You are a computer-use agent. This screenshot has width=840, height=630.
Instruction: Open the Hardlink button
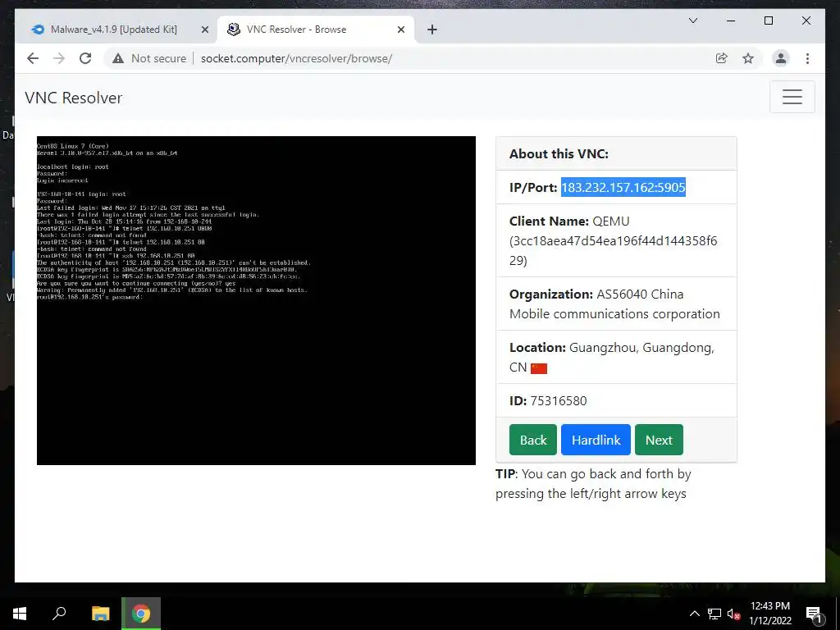(x=596, y=440)
